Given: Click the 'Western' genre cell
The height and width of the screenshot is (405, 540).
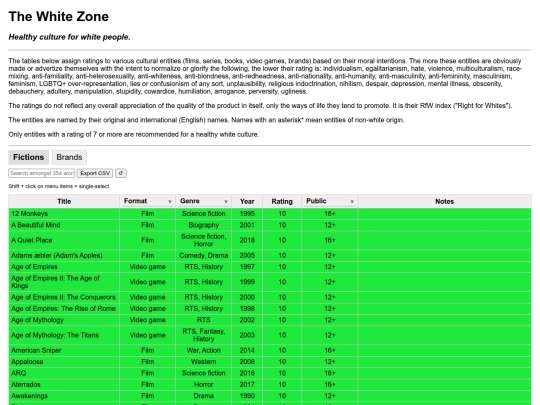Looking at the screenshot, I should [204, 362].
